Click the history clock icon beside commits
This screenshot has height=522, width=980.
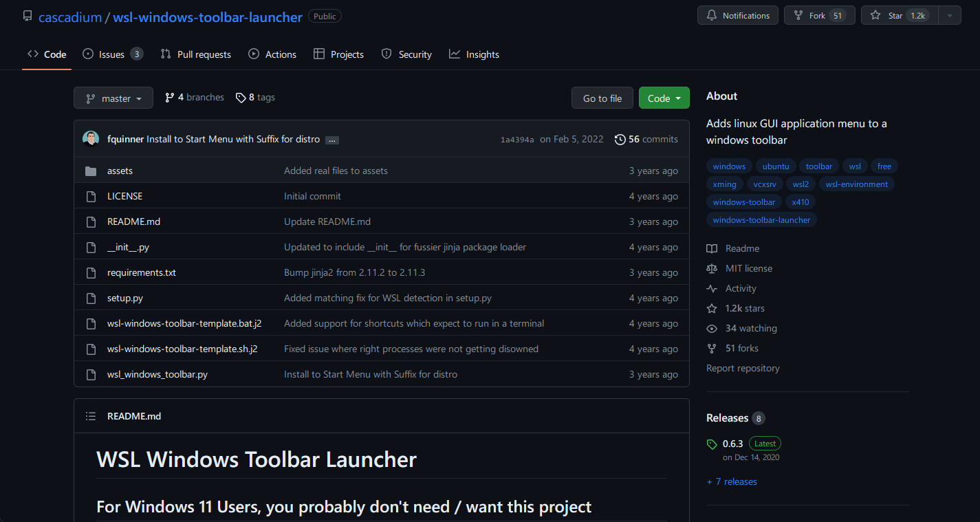click(620, 139)
